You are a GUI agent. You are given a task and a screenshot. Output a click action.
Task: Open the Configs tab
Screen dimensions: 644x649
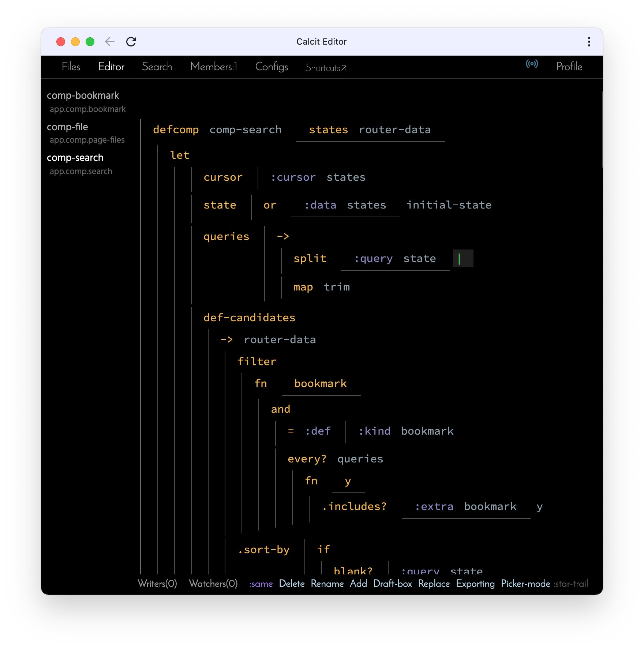coord(272,67)
